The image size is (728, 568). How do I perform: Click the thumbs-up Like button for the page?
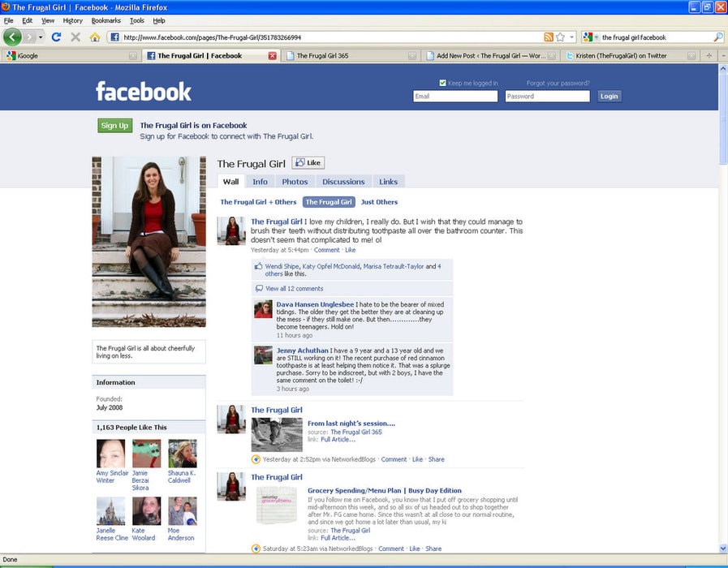point(308,163)
